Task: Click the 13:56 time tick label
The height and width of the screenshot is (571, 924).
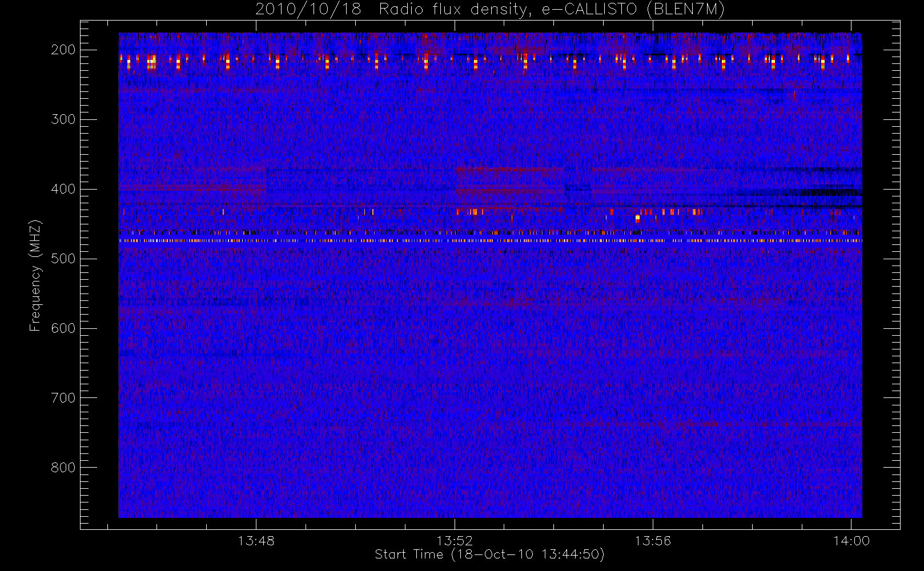Action: point(653,541)
